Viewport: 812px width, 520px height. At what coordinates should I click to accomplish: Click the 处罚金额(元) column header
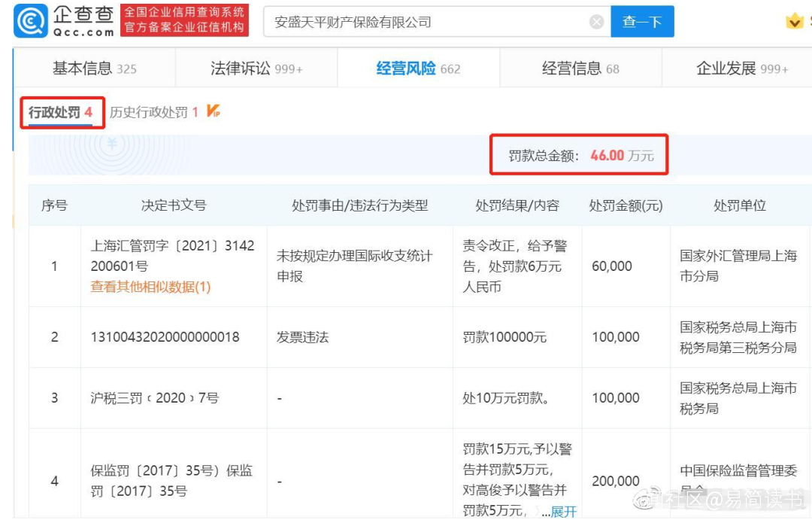pos(626,205)
